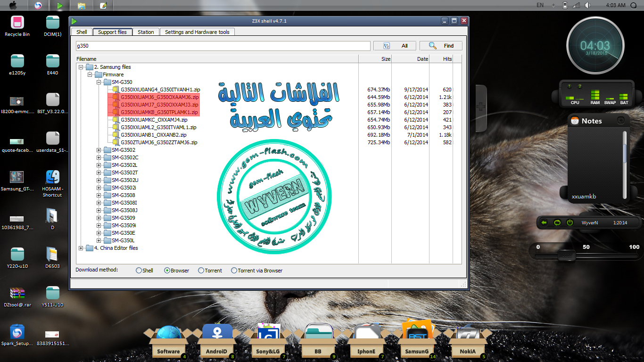Select the Torrent download method

201,271
